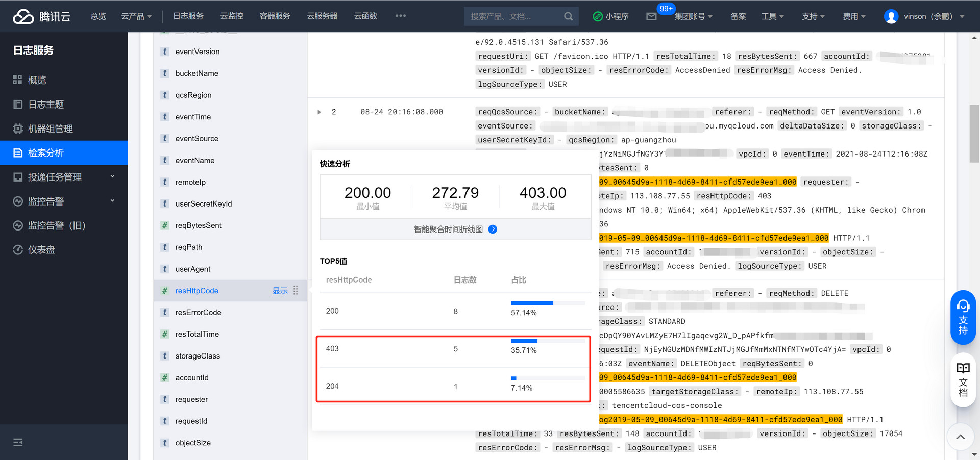Open 云监控 in top navigation
Screen dimensions: 980x460
point(231,16)
